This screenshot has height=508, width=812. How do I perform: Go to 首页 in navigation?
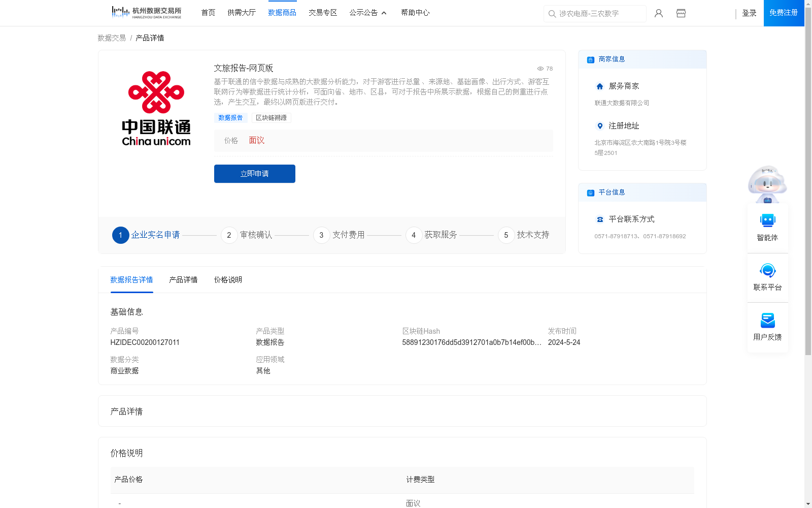[x=208, y=13]
